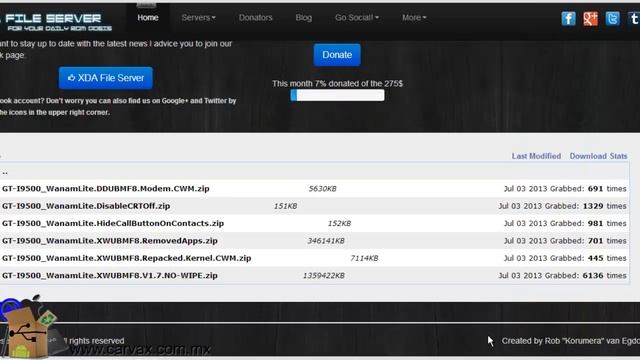
Task: Click 'Grabbed: 1329 times' stat
Action: (x=586, y=206)
